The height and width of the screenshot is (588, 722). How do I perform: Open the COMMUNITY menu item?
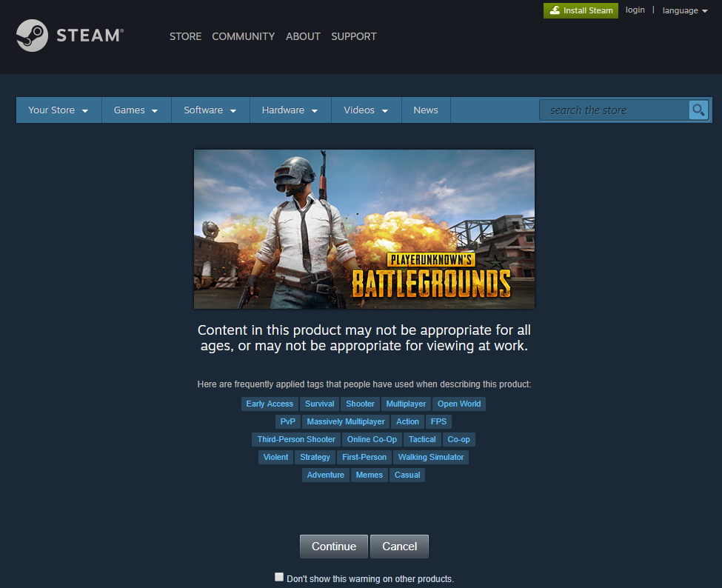point(243,36)
